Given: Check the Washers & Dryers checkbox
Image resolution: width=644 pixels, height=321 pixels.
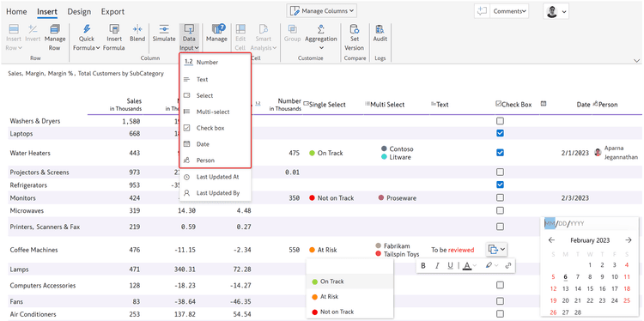Looking at the screenshot, I should pos(500,121).
